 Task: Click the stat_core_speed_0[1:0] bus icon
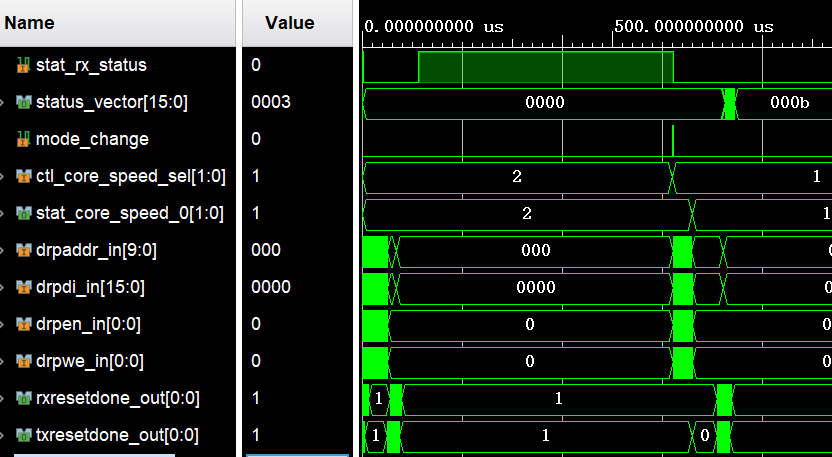pos(23,213)
